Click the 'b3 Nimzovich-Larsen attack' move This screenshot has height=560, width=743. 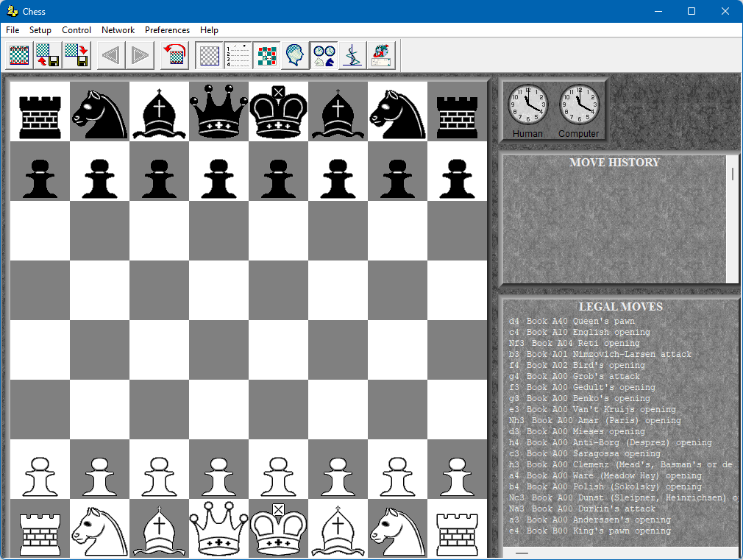[600, 354]
